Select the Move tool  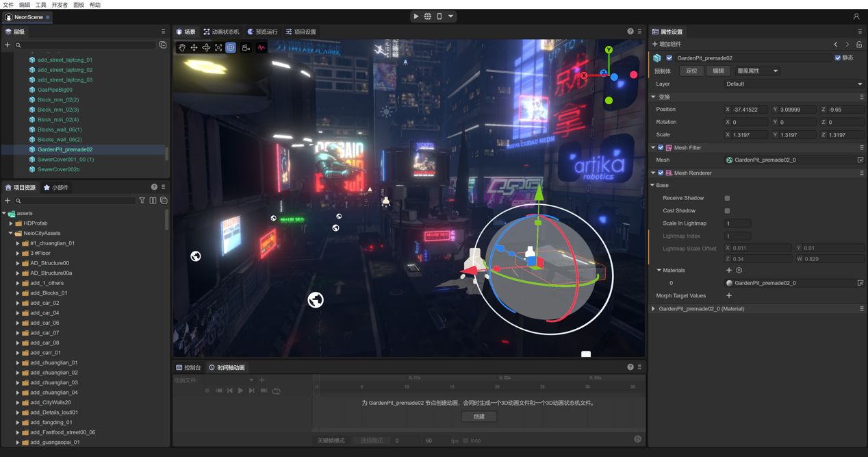pyautogui.click(x=194, y=47)
